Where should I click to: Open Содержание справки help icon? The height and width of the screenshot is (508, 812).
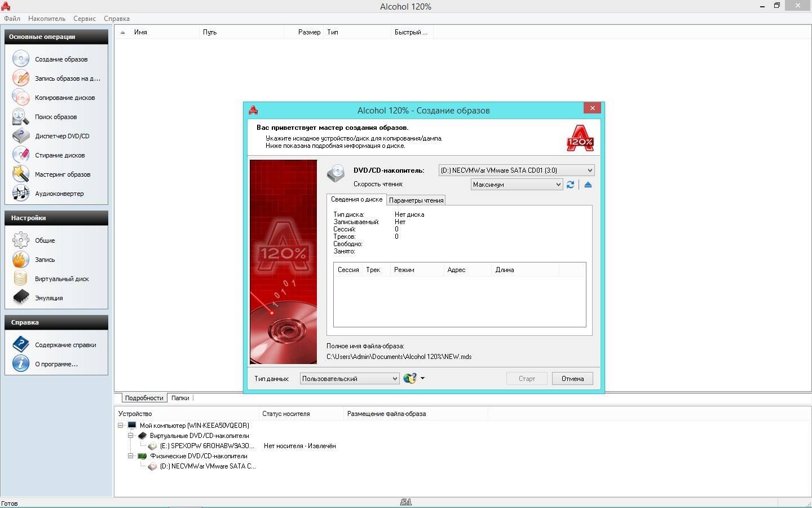pyautogui.click(x=21, y=344)
